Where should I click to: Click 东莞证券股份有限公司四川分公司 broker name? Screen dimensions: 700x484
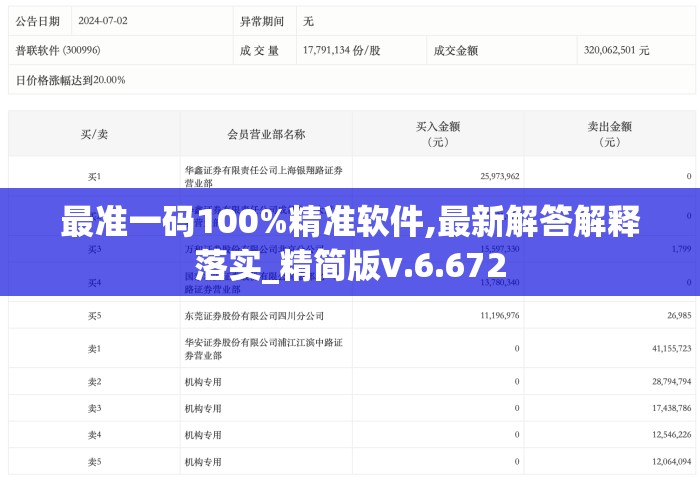(254, 316)
